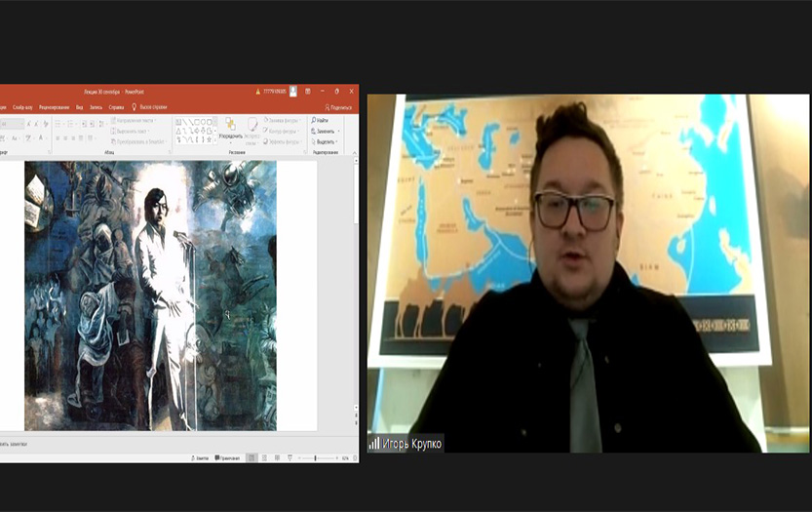The height and width of the screenshot is (512, 812).
Task: Adjust the zoom slider in status bar
Action: point(315,457)
